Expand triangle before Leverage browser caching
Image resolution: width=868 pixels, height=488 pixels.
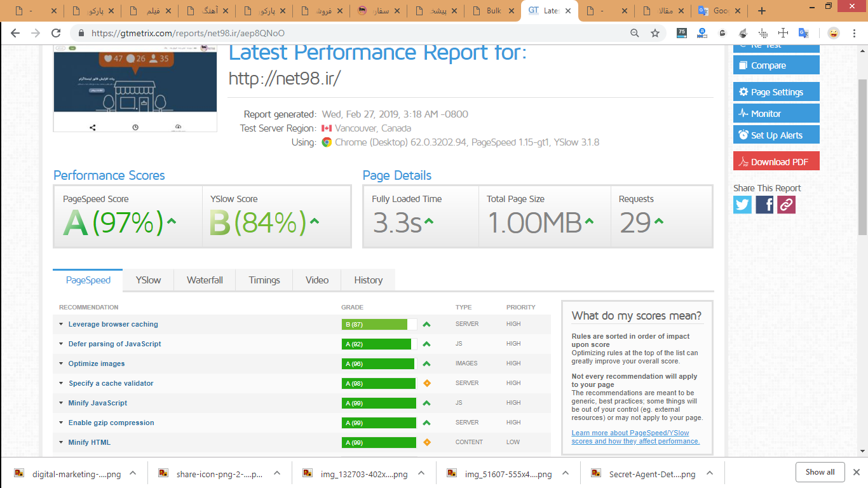[61, 324]
